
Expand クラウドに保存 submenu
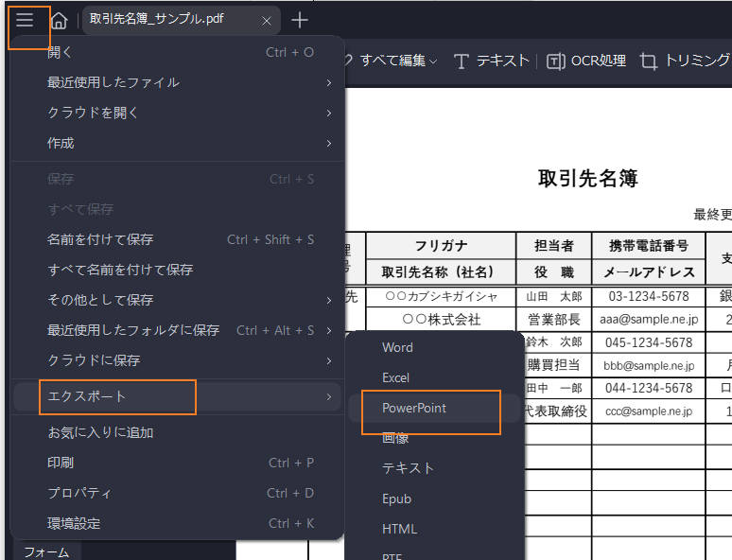(x=178, y=360)
